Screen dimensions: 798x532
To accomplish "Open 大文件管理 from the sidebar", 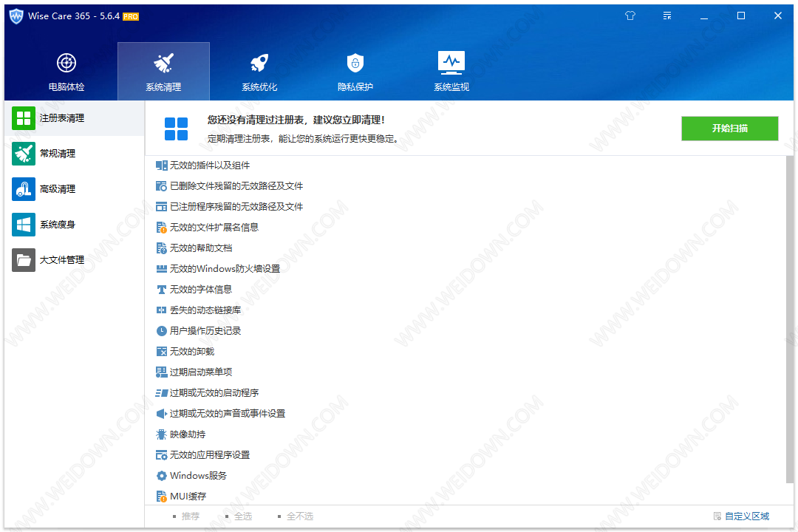I will [x=61, y=260].
